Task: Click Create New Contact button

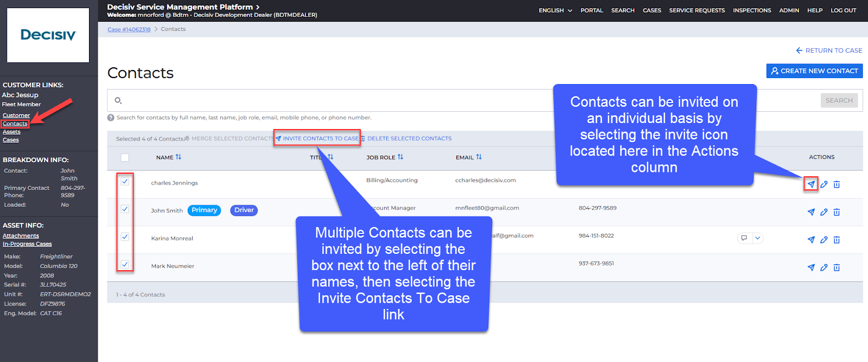Action: point(814,71)
